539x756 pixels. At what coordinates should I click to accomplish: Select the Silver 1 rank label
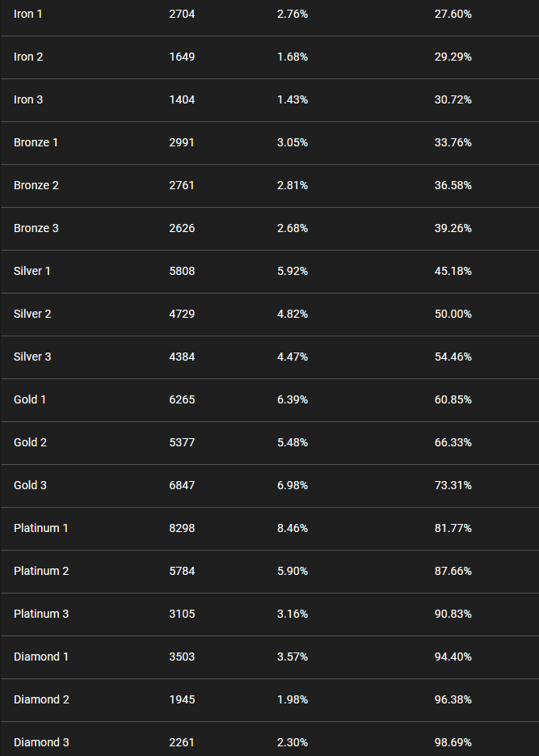(x=32, y=271)
